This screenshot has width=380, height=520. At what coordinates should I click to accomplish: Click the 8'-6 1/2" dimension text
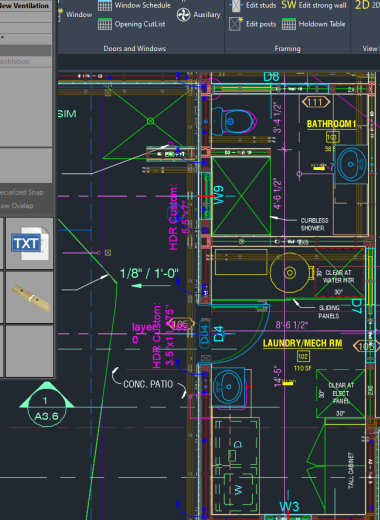[x=292, y=325]
